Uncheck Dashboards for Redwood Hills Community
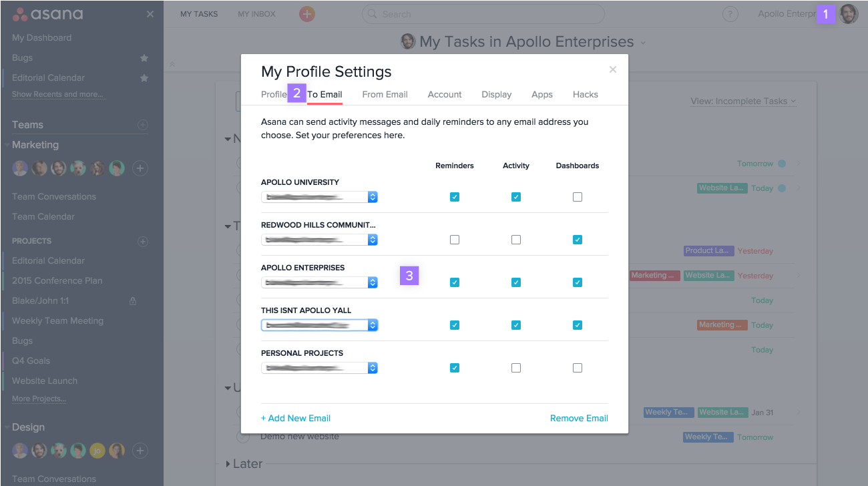This screenshot has height=486, width=868. click(x=578, y=240)
